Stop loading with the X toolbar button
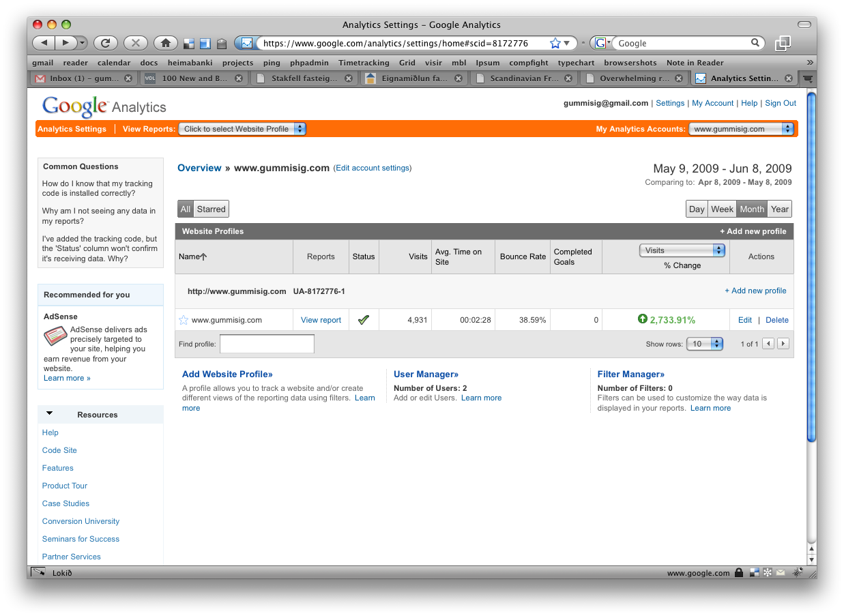844x616 pixels. [x=135, y=43]
